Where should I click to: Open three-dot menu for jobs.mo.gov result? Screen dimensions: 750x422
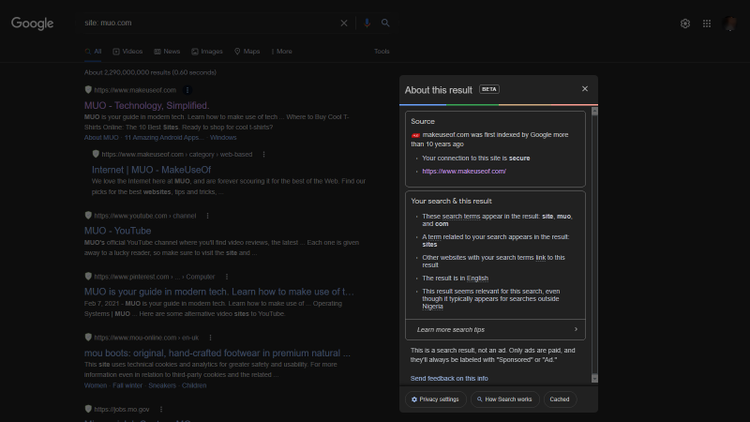tap(161, 410)
